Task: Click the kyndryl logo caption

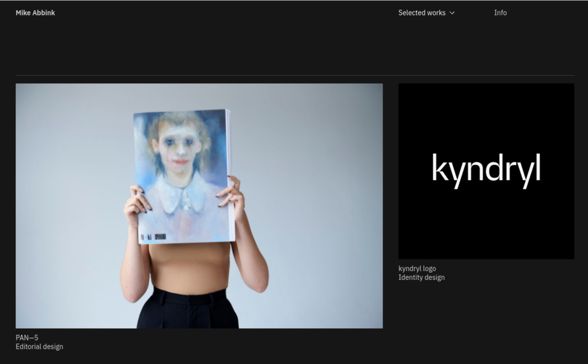Action: 417,269
